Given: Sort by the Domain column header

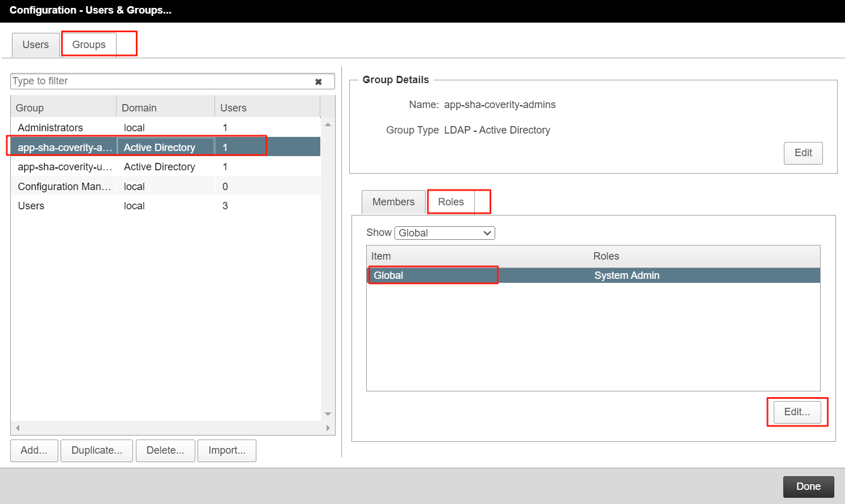Looking at the screenshot, I should pyautogui.click(x=166, y=107).
